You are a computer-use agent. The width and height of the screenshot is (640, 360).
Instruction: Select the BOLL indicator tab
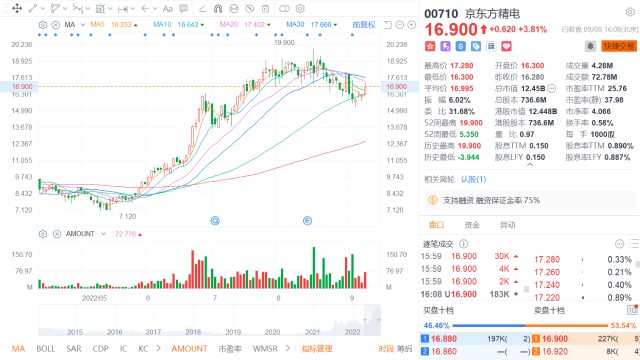click(x=45, y=349)
